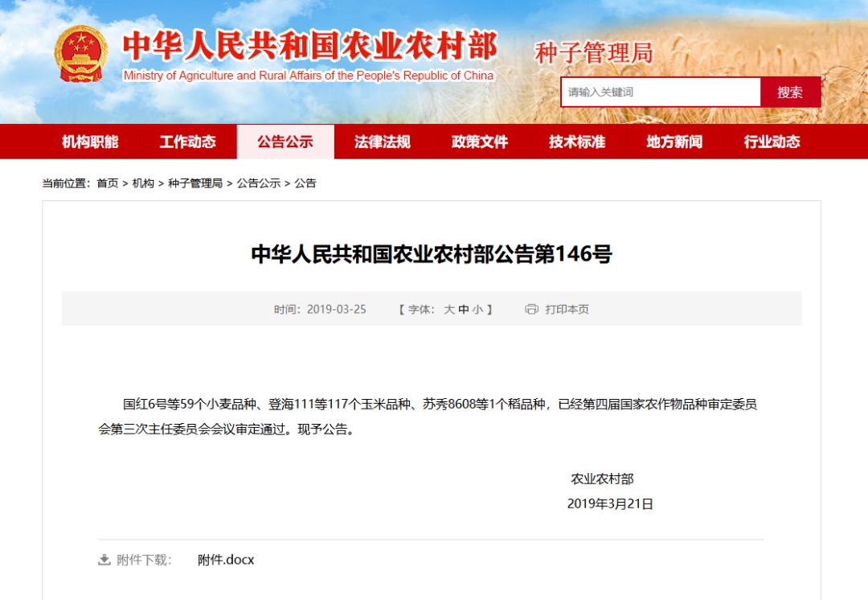Open the 政策文件 menu item
This screenshot has width=868, height=600.
[x=480, y=142]
